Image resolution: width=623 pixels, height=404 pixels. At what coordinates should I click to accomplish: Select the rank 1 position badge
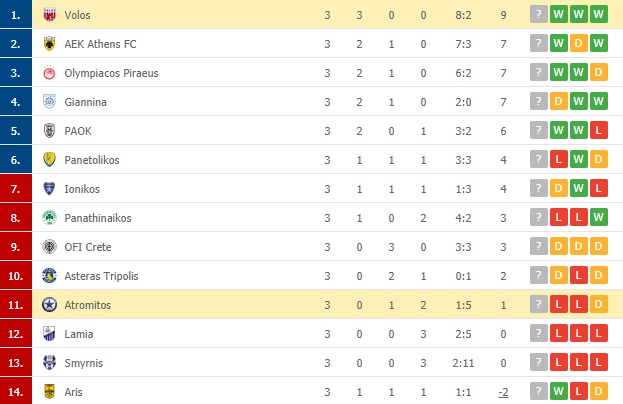click(15, 15)
